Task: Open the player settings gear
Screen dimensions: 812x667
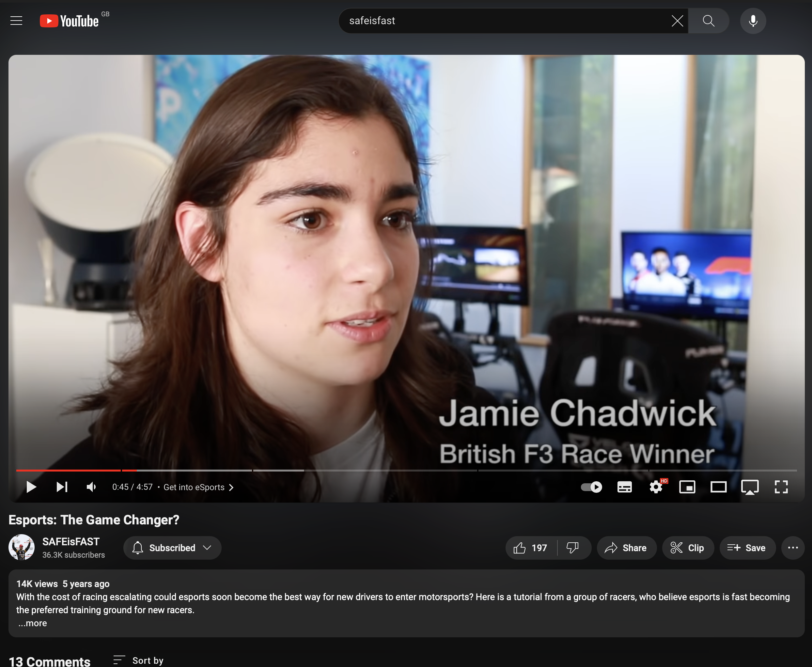Action: [x=656, y=487]
